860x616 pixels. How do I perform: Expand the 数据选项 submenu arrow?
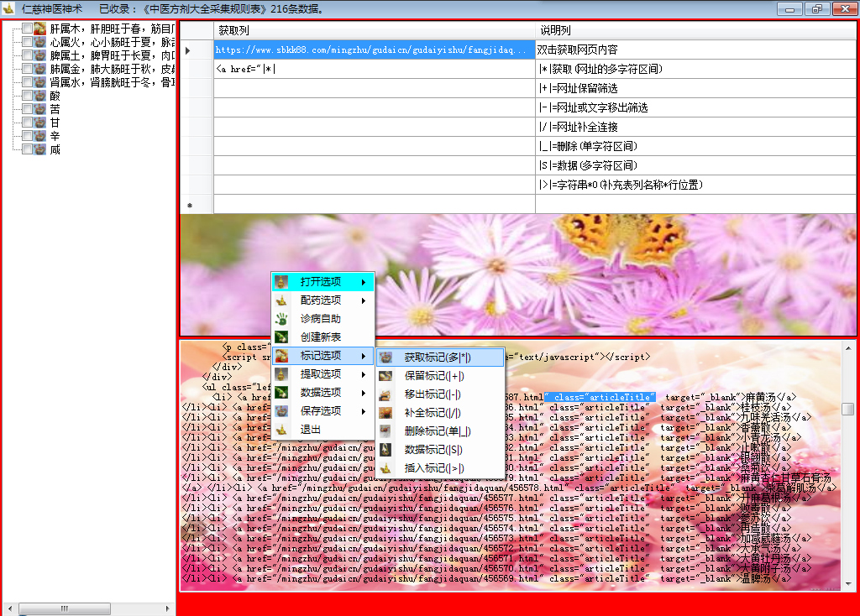[364, 393]
